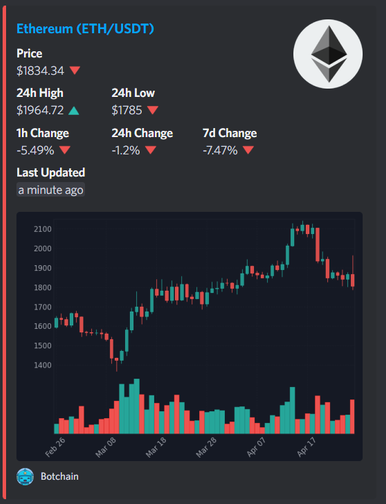Click the Ethereum logo thumbnail

pyautogui.click(x=328, y=54)
